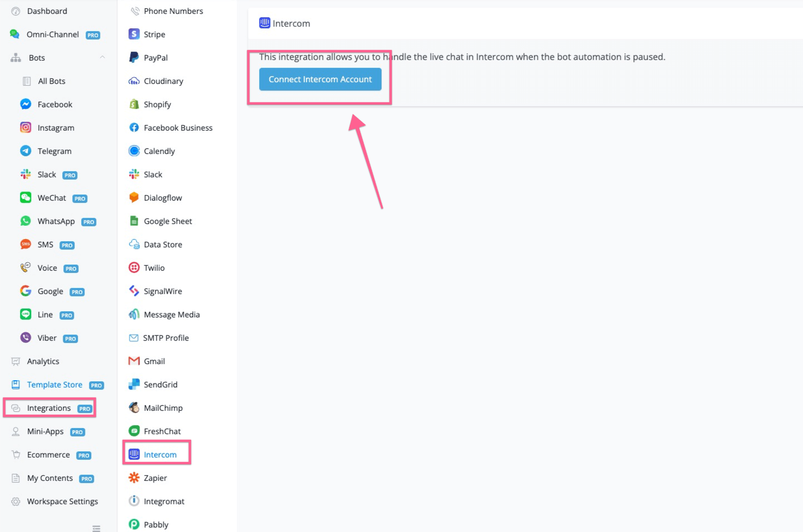Select the Slack bot channel in sidebar
The width and height of the screenshot is (803, 532).
tap(47, 175)
